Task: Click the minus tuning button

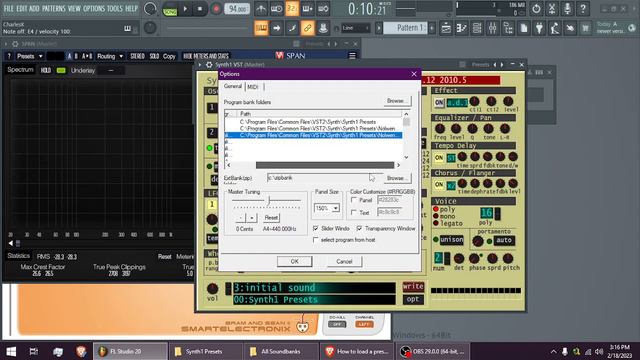Action: pos(241,218)
